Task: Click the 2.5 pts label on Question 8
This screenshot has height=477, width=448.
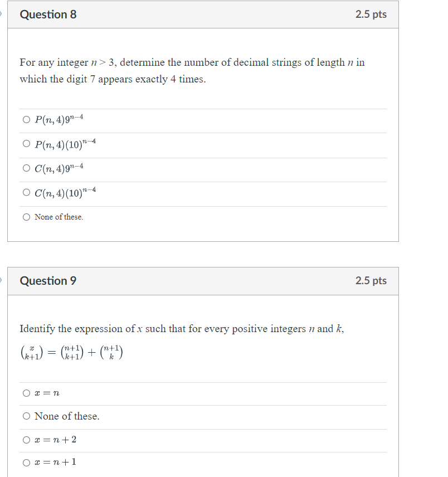Action: click(x=372, y=14)
